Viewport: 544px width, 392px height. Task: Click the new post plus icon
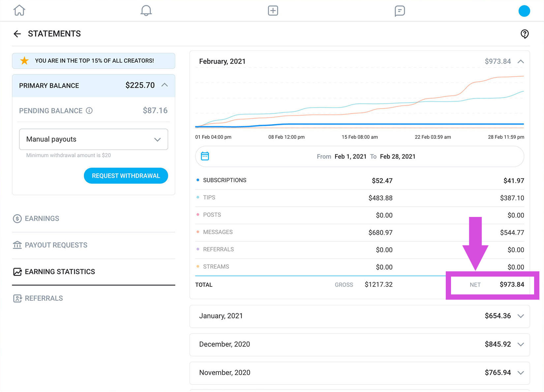(x=273, y=11)
